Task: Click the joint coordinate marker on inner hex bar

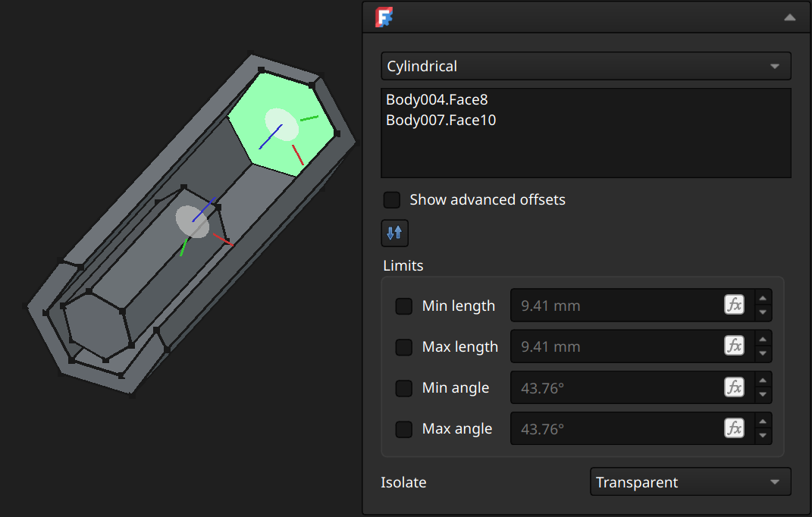Action: (x=193, y=221)
